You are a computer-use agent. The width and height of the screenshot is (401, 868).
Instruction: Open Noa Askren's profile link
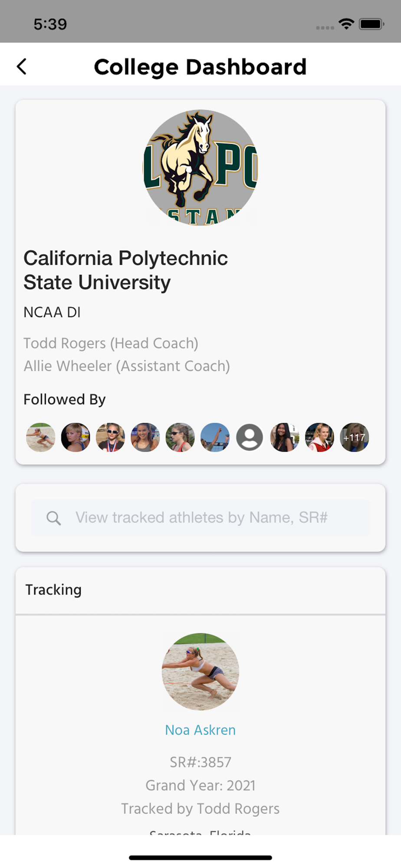click(200, 730)
